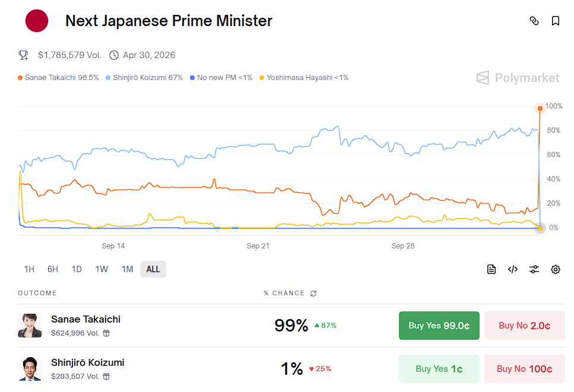Screen dimensions: 574x392
Task: Bookmark this market
Action: point(556,21)
